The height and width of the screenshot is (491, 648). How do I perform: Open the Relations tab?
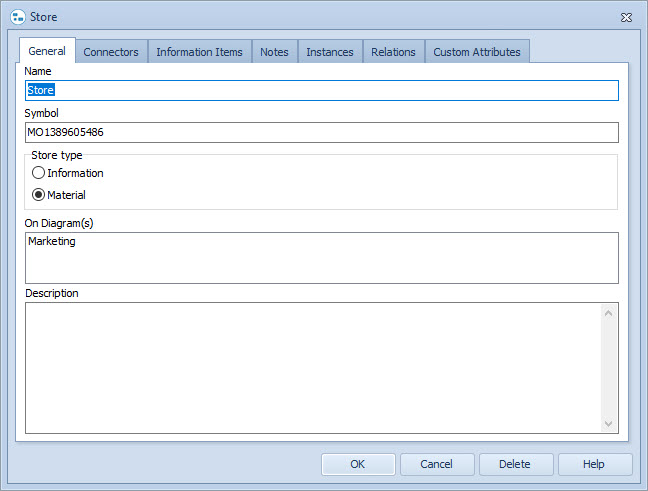393,52
